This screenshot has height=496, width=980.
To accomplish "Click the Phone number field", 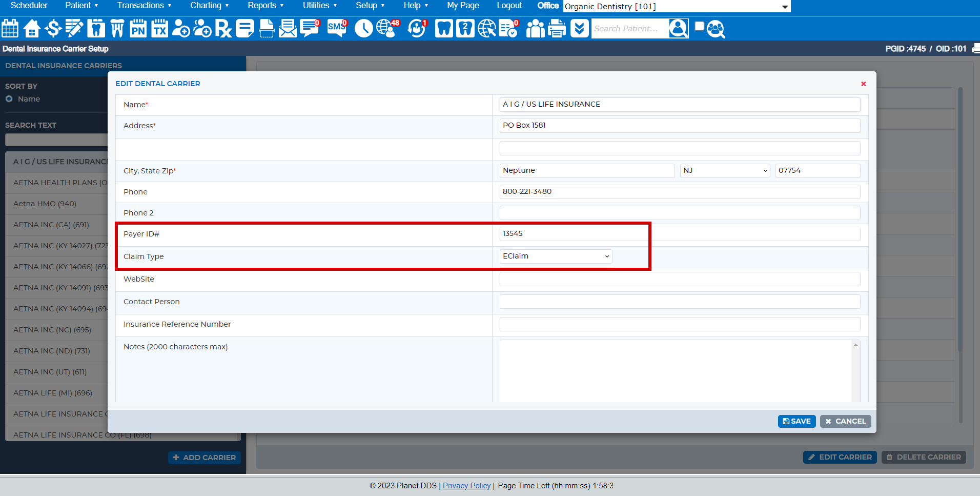I will [x=680, y=191].
